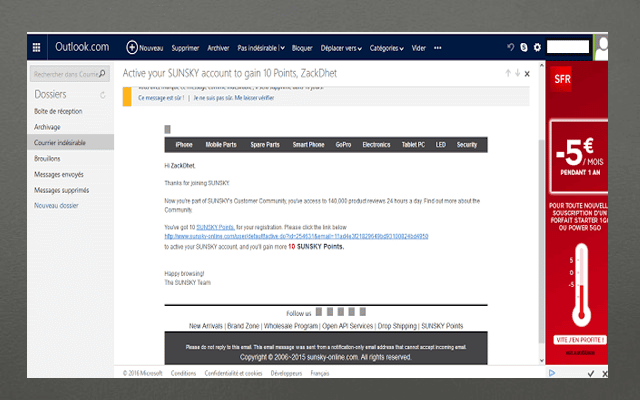Click last Follow us social icon
Screen dimensions: 640x400
pos(362,312)
